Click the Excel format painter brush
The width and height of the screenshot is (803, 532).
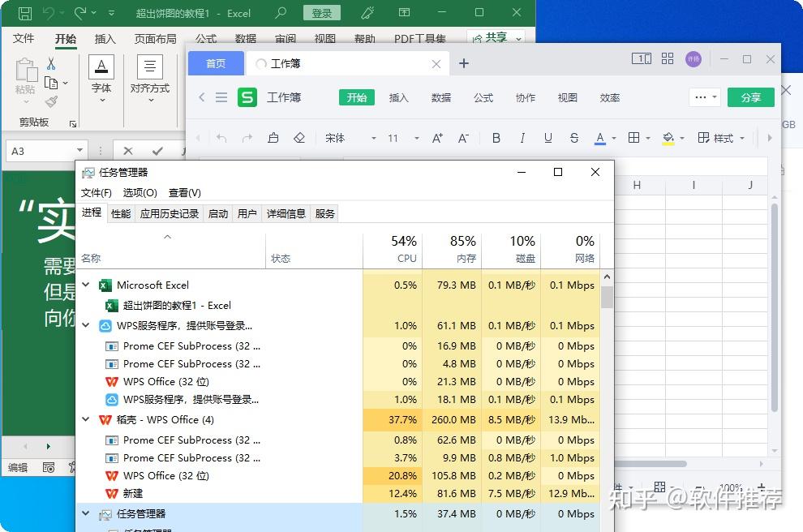coord(51,101)
